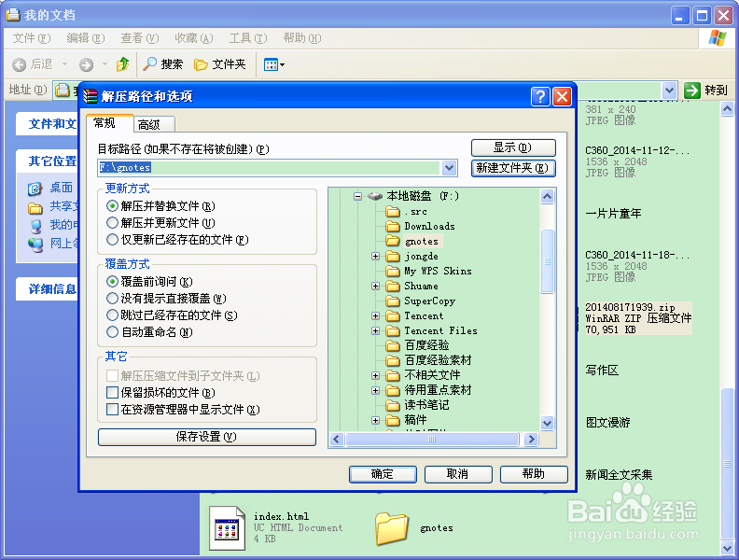Click the Forward arrow icon in Explorer toolbar
739x560 pixels.
click(86, 64)
